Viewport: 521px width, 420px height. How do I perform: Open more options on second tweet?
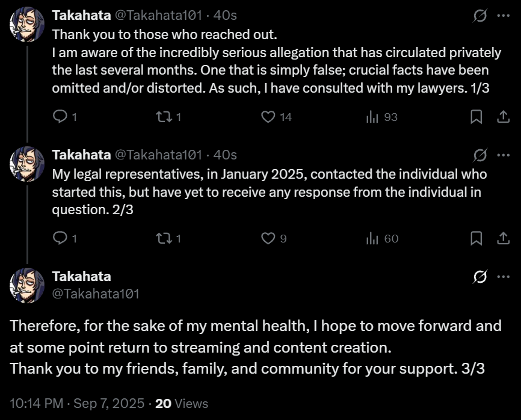(x=503, y=155)
